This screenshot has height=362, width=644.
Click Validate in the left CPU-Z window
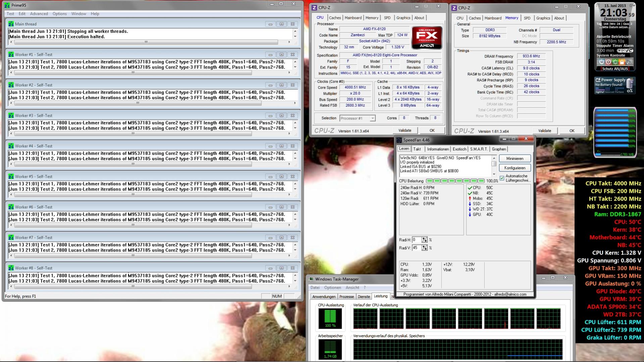tap(405, 131)
